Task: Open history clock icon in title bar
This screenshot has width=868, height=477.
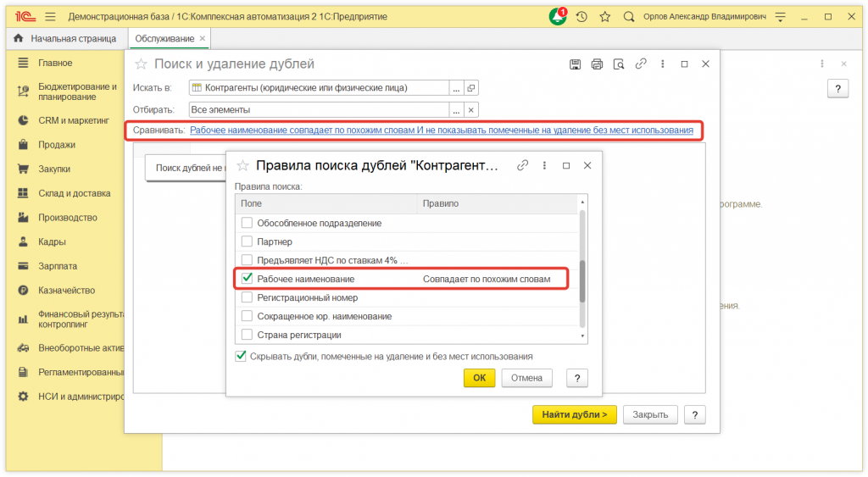Action: coord(581,17)
